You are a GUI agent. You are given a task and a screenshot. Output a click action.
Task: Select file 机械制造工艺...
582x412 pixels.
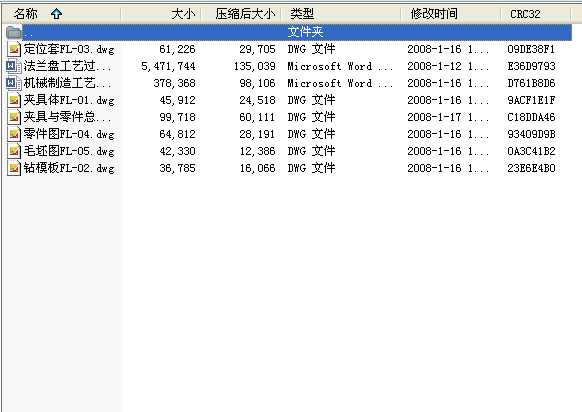[67, 83]
